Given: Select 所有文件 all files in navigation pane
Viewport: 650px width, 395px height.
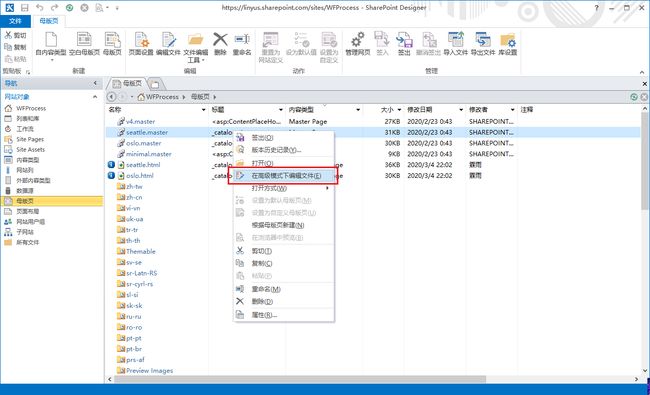Looking at the screenshot, I should coord(28,242).
